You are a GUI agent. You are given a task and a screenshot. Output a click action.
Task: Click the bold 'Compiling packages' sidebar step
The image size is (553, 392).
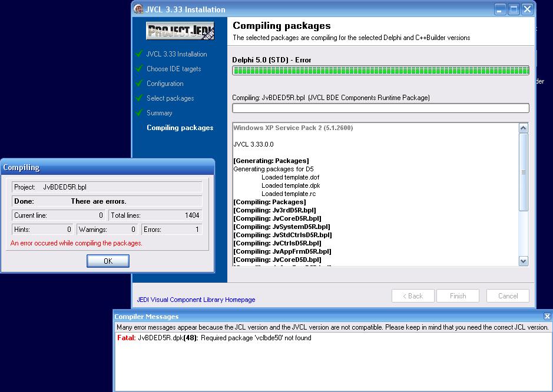click(180, 128)
